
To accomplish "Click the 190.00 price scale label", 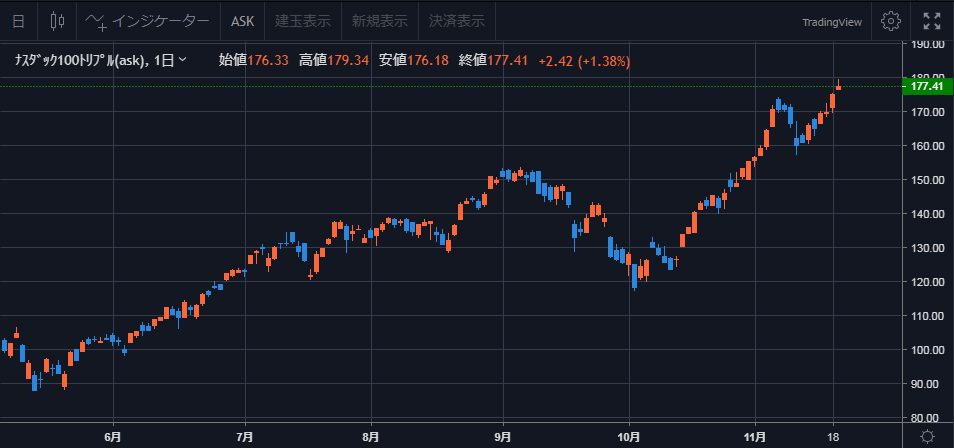I will [927, 44].
